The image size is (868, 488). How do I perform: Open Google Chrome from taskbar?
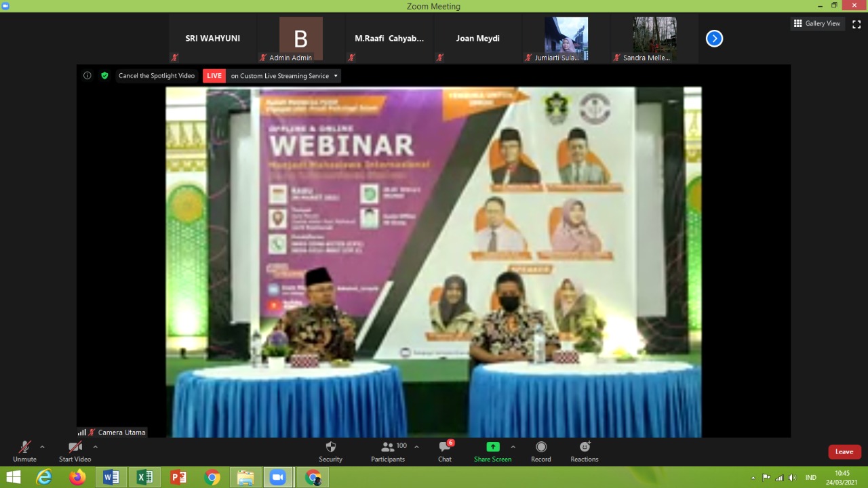click(x=212, y=477)
